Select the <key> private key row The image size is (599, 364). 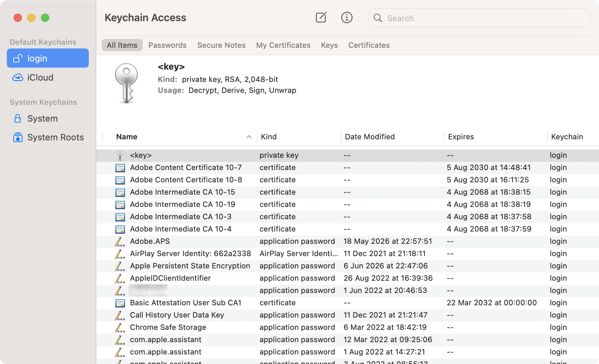tap(348, 155)
